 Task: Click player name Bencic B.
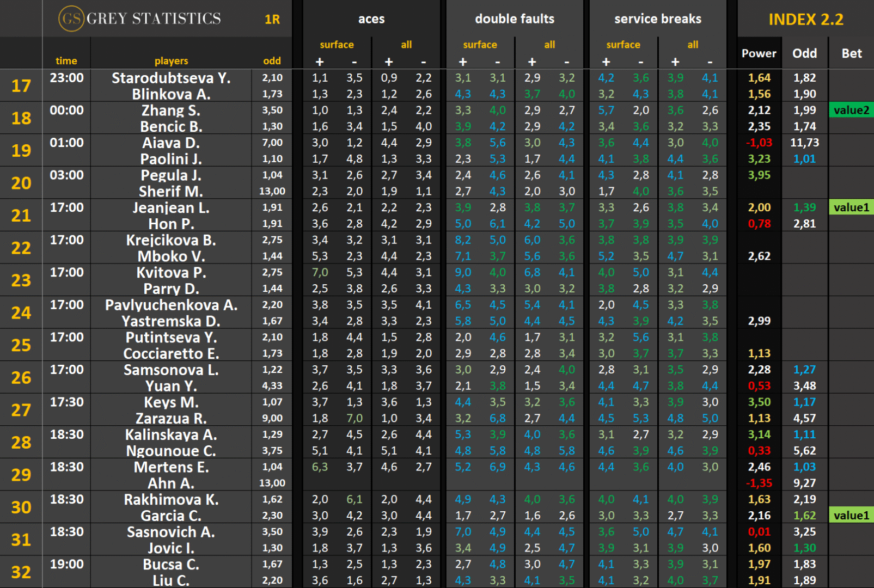click(x=171, y=127)
